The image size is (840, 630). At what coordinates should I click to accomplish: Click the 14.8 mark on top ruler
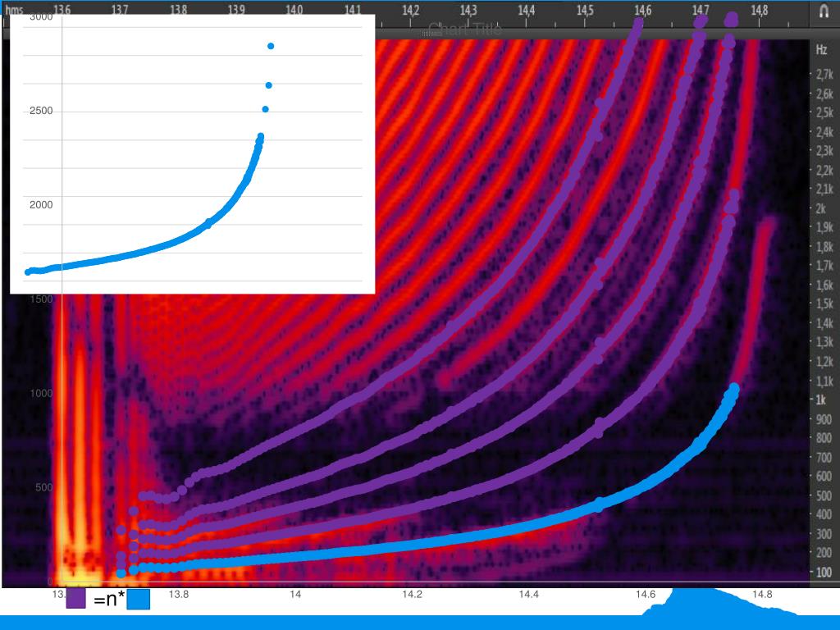point(759,10)
